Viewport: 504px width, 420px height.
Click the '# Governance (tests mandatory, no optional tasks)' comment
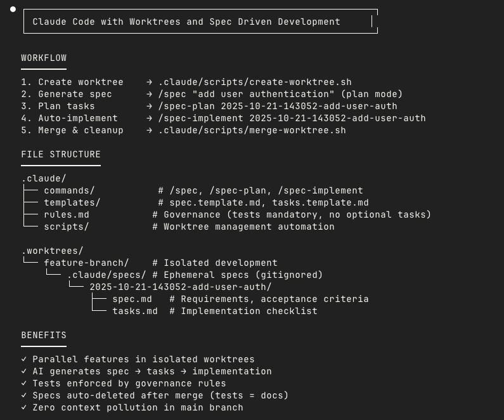(x=292, y=215)
